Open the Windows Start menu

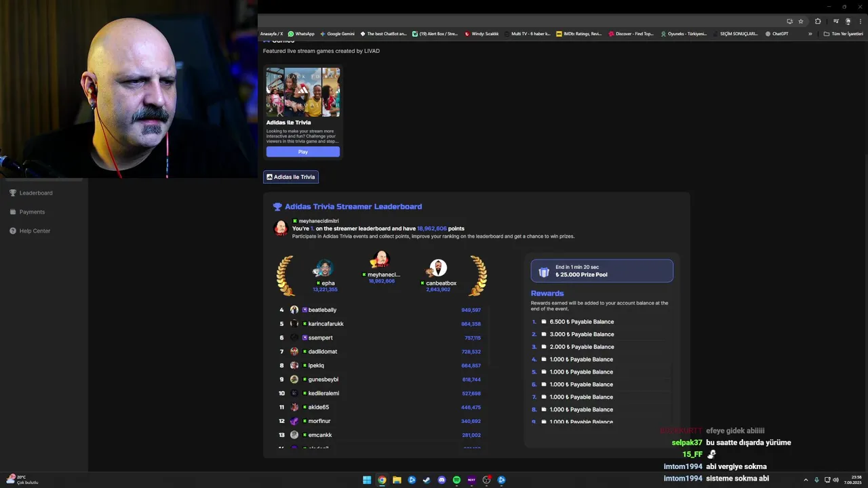[367, 480]
